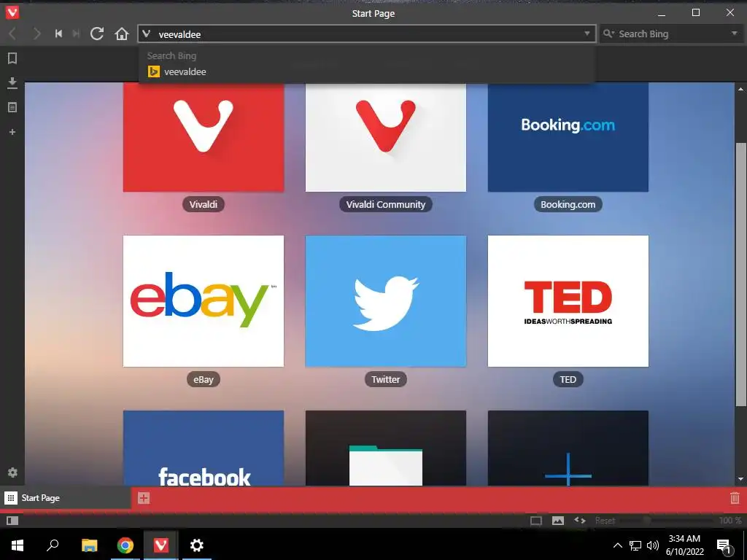
Task: Open the speed dial folder tile
Action: click(386, 448)
